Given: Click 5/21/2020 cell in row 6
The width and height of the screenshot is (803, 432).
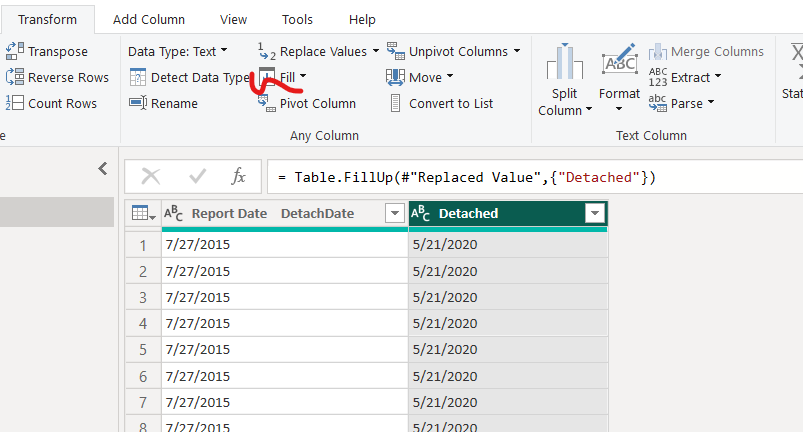Looking at the screenshot, I should click(x=508, y=376).
